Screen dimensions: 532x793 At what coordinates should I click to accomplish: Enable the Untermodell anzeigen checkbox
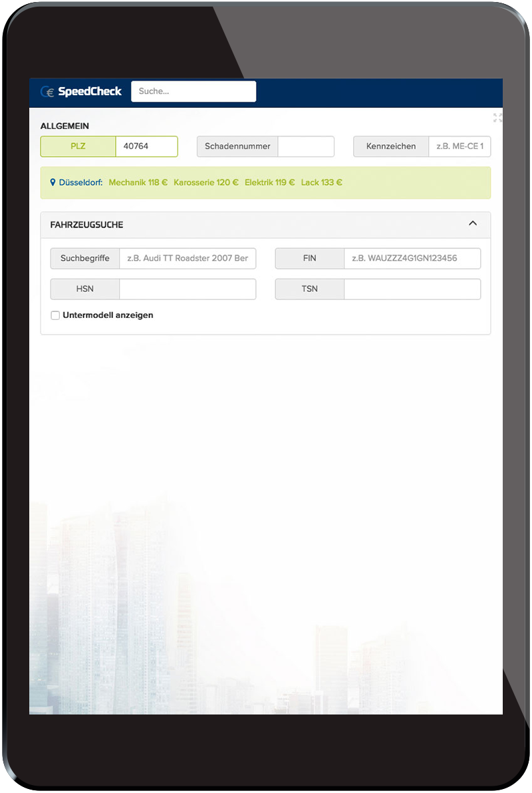point(55,315)
